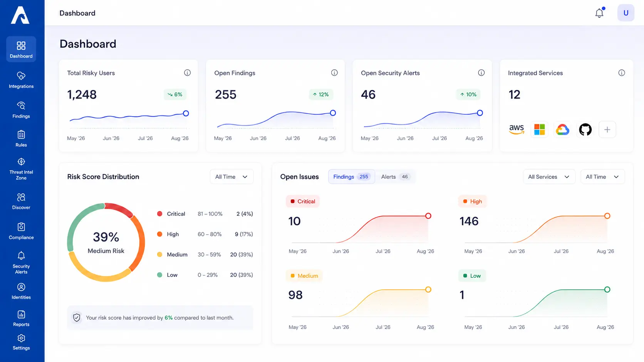Click the 12 integrated services value
644x362 pixels.
(515, 95)
